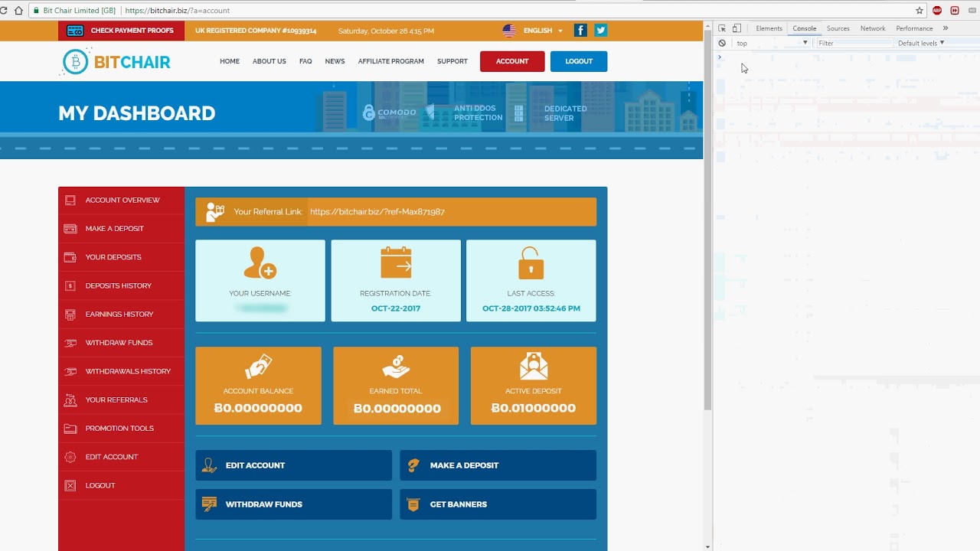Switch to the Console tab
980x551 pixels.
pyautogui.click(x=804, y=28)
